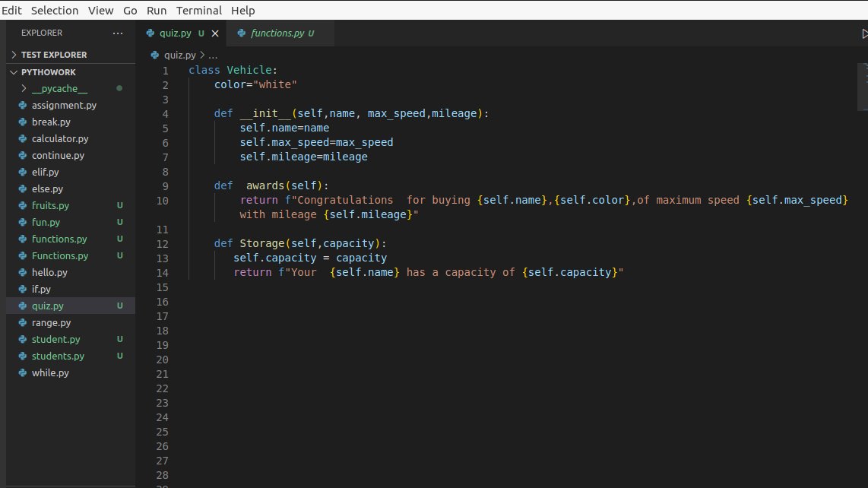Collapse the PYTHOWORK folder section
The image size is (868, 488).
(x=70, y=72)
